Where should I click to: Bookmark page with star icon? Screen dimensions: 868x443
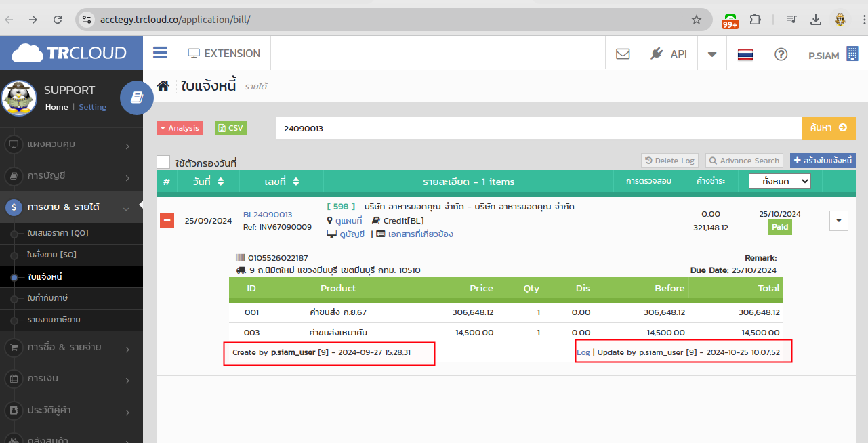pyautogui.click(x=696, y=20)
